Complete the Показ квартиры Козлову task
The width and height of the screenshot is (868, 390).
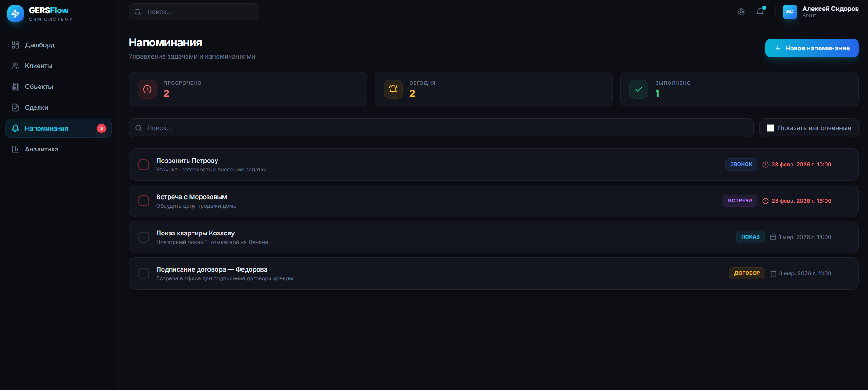tap(144, 237)
